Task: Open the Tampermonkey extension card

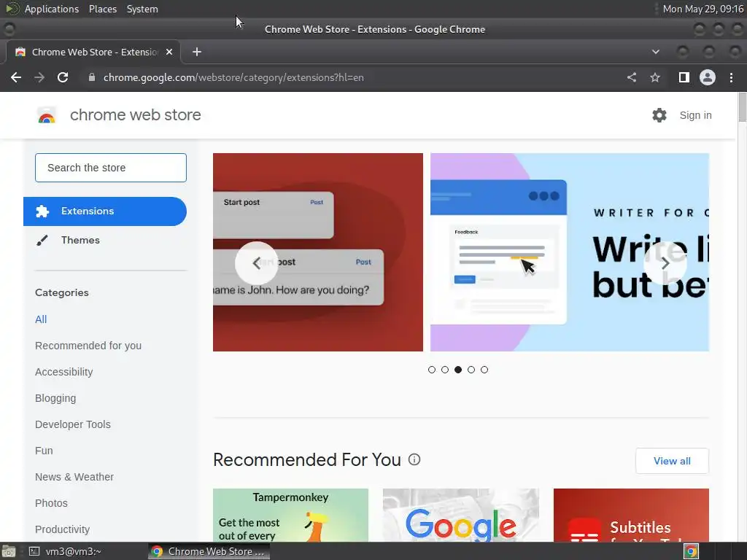Action: pyautogui.click(x=290, y=516)
